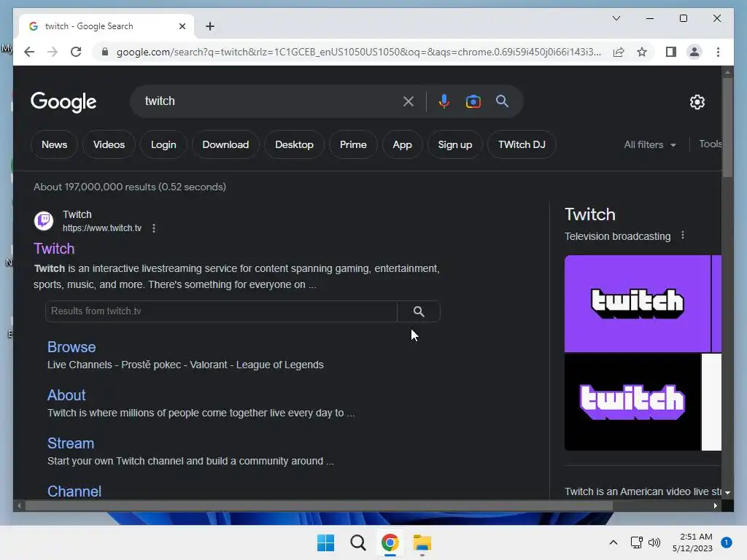Open the Windows Start menu

pyautogui.click(x=326, y=542)
